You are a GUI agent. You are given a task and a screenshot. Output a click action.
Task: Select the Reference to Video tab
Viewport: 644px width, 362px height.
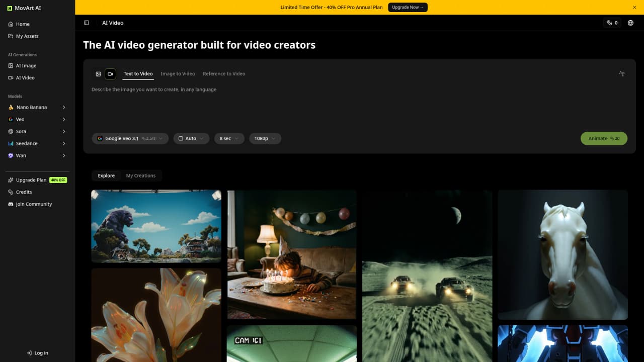tap(224, 74)
